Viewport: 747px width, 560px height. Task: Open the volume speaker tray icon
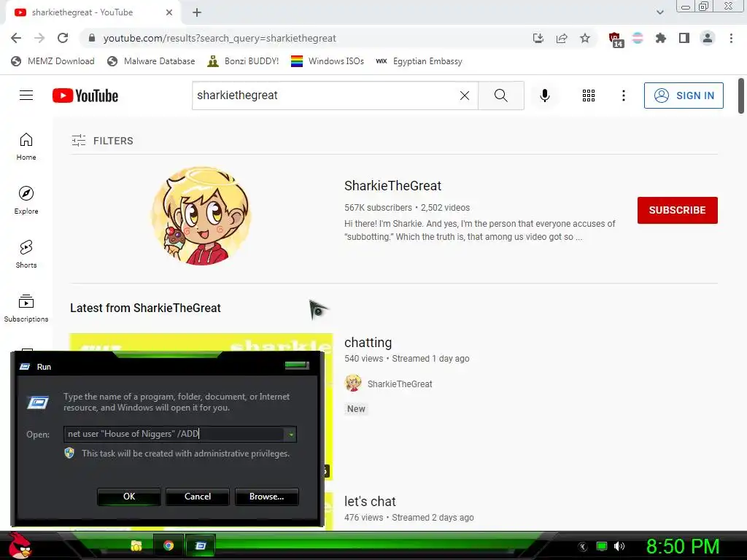pyautogui.click(x=619, y=546)
